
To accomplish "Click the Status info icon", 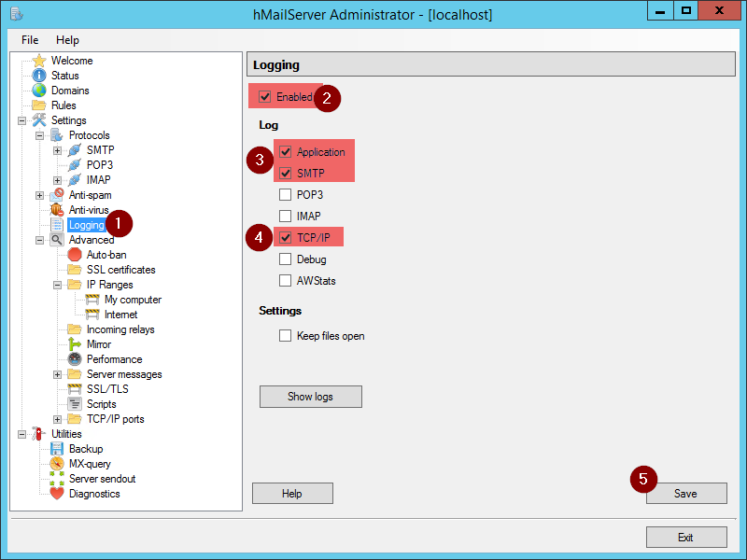I will [x=39, y=76].
